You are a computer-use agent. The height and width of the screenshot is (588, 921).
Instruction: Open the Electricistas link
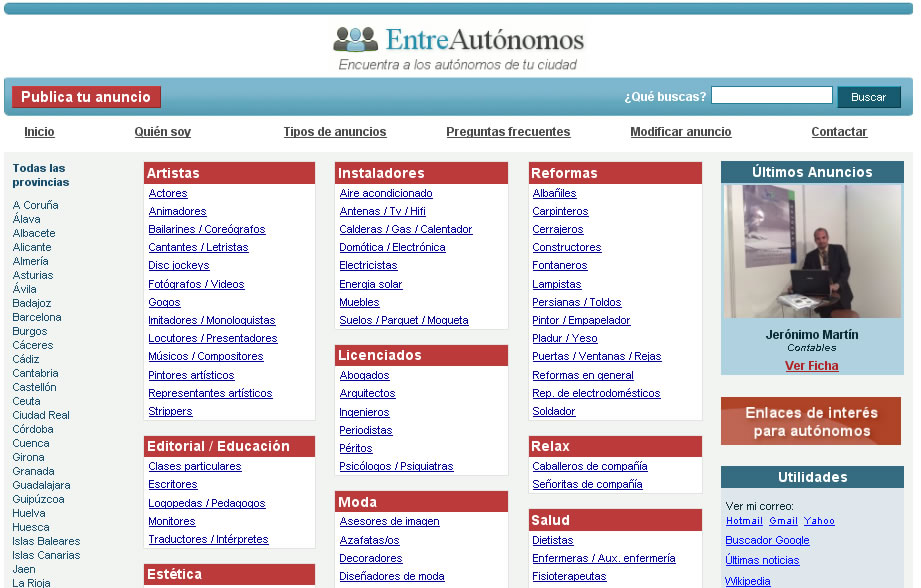[368, 266]
